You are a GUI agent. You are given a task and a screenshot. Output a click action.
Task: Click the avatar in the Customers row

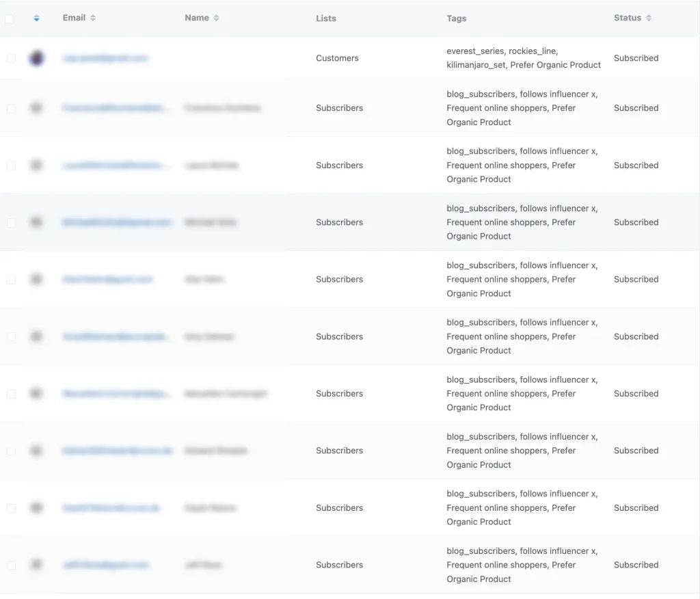(x=36, y=58)
